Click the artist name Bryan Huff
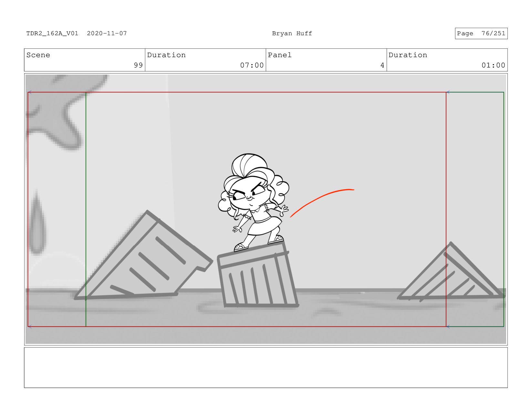Screen dimensions: 532x412 click(292, 33)
